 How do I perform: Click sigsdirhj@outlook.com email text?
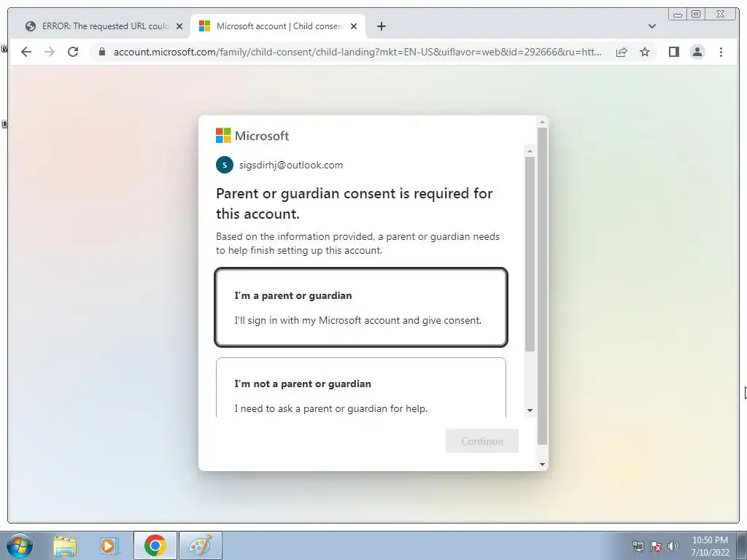290,165
